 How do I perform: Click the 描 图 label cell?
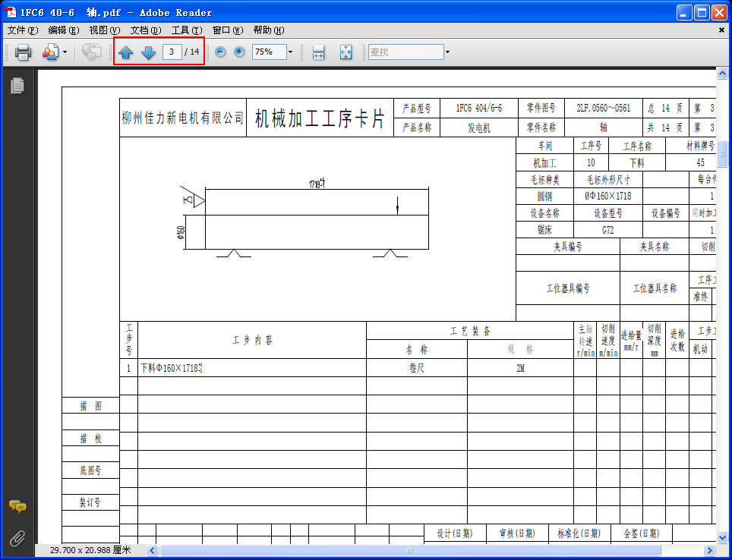(90, 406)
